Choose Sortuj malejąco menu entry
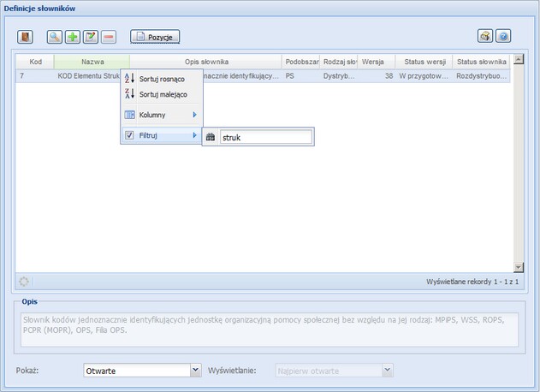Viewport: 540px width, 392px height. click(163, 94)
